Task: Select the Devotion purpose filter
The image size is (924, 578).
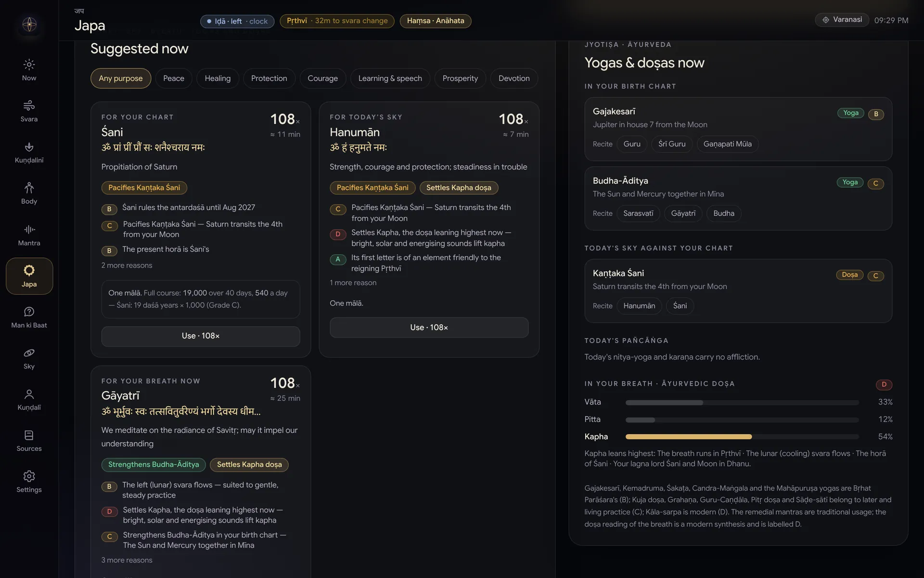Action: 514,79
